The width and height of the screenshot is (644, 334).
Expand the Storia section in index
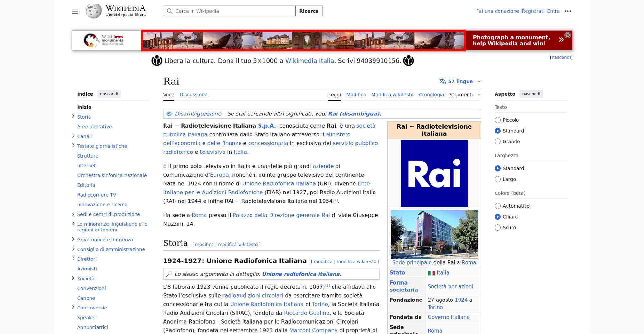point(73,116)
